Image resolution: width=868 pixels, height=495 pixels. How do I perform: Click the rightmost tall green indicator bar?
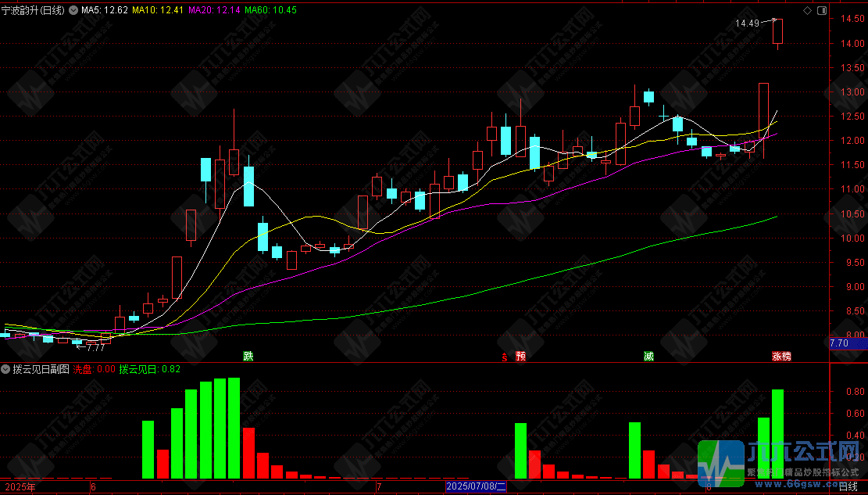[778, 434]
